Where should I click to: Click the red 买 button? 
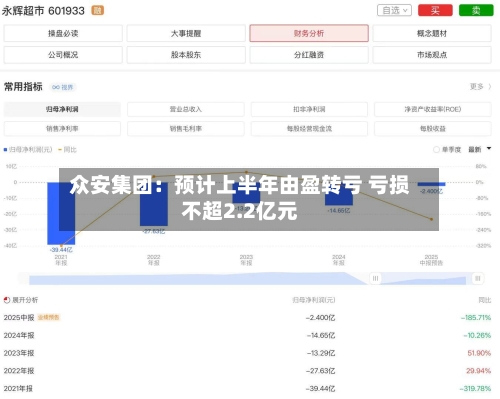(435, 10)
